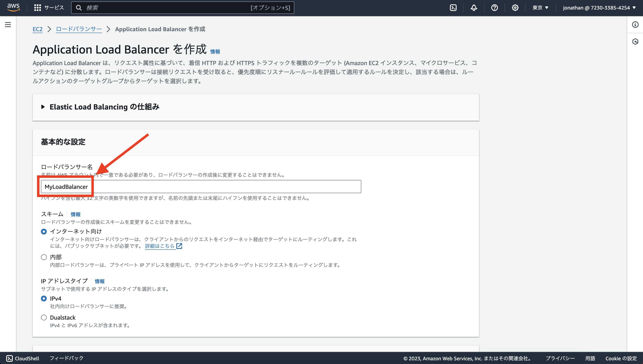Open the 東京 region dropdown
The width and height of the screenshot is (643, 364).
540,7
